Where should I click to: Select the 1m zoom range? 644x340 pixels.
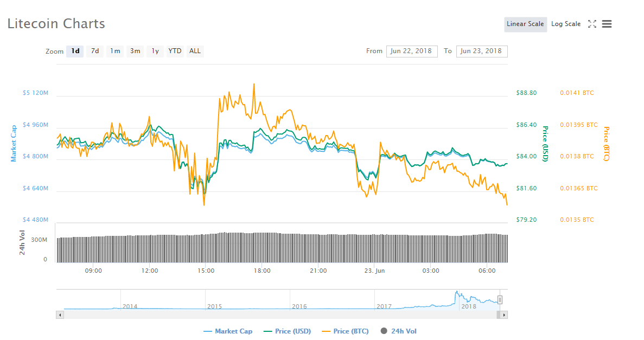click(x=115, y=51)
